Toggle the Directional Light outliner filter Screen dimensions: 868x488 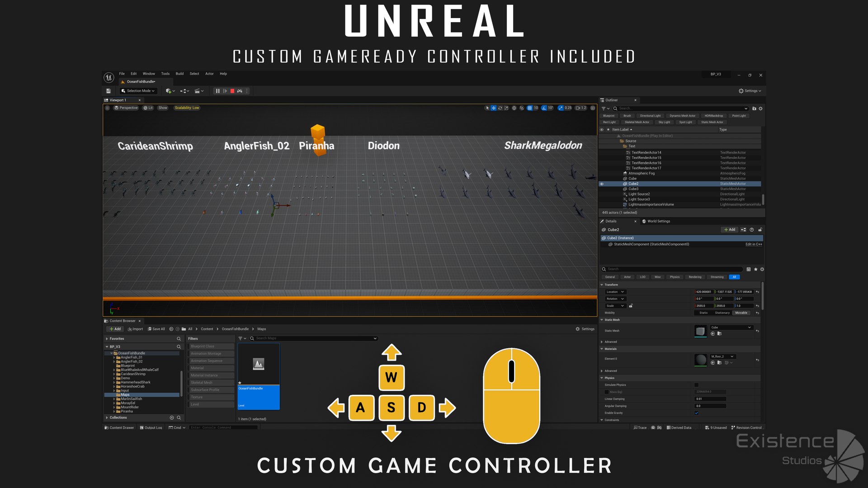coord(650,116)
